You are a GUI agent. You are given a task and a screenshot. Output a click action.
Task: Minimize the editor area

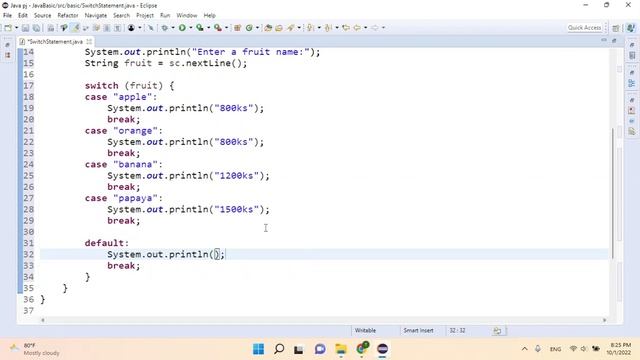coord(604,41)
